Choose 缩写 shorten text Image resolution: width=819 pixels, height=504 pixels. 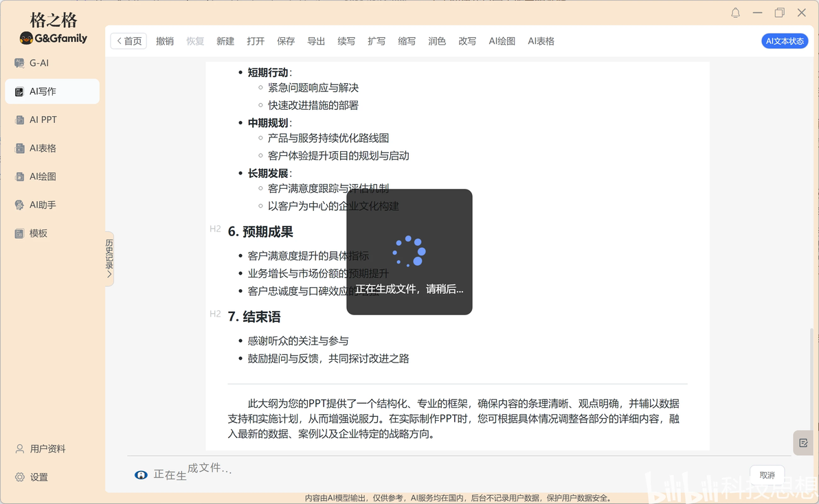(x=407, y=41)
